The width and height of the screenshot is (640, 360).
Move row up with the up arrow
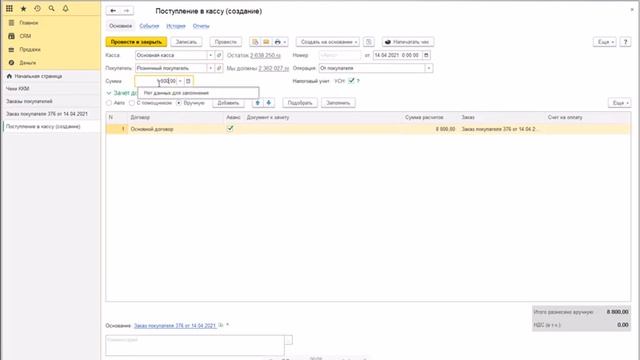(258, 103)
